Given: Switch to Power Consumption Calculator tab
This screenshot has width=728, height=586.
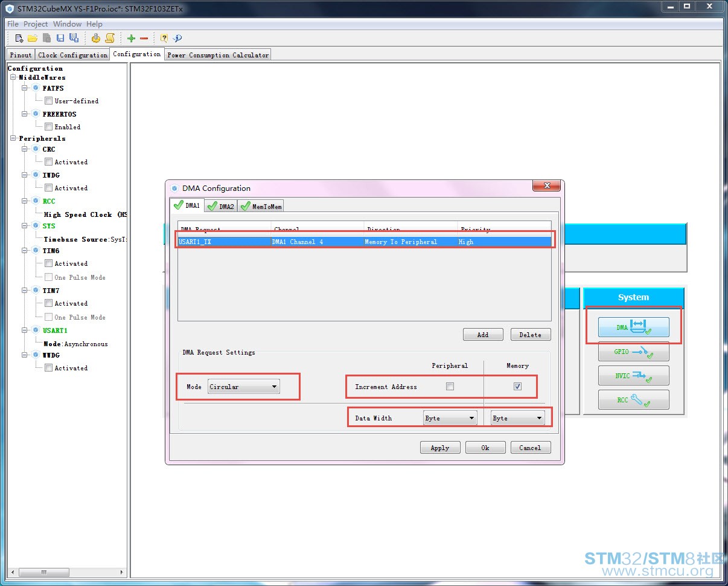Looking at the screenshot, I should [218, 55].
